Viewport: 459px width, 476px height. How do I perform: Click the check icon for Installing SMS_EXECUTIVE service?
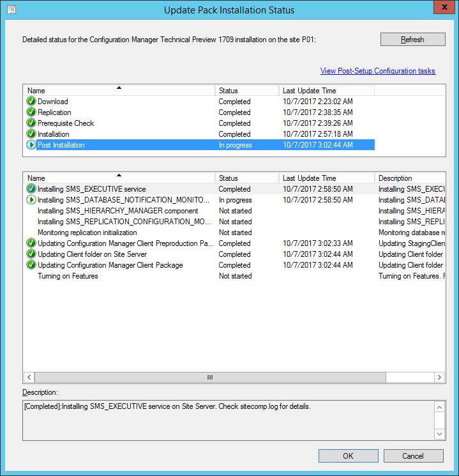click(31, 189)
